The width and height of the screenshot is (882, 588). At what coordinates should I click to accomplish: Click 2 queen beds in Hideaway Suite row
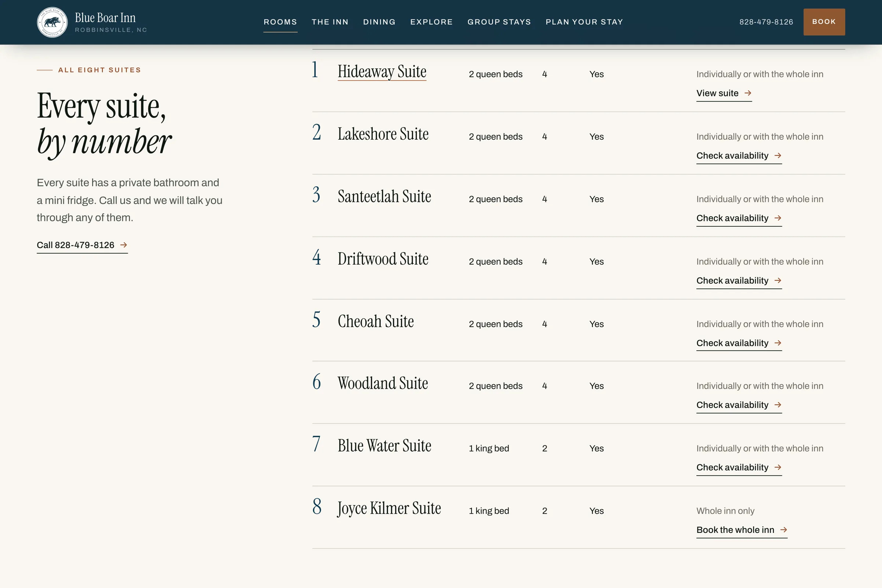point(495,74)
